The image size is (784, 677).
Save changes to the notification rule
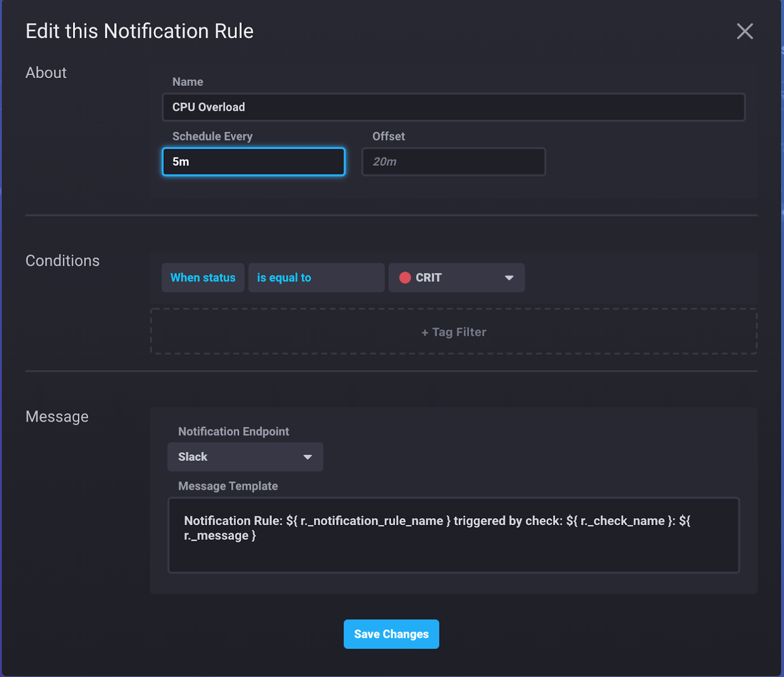(x=391, y=634)
